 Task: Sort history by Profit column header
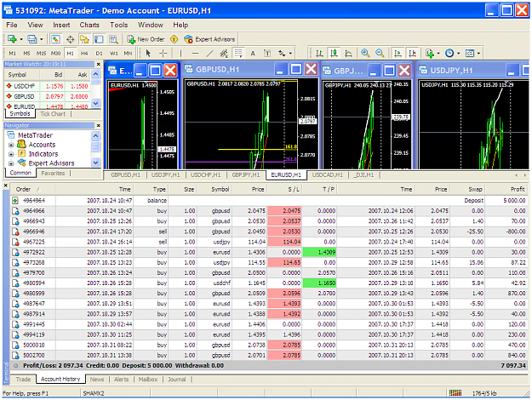(506, 189)
